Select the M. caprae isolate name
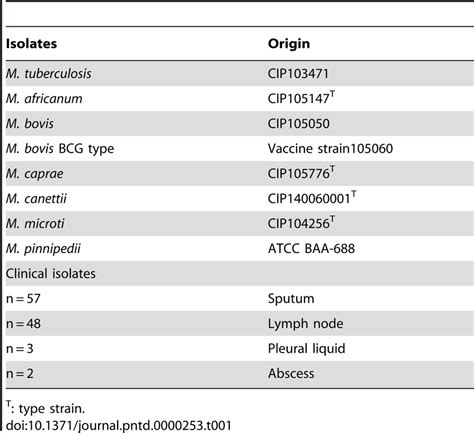The height and width of the screenshot is (433, 474). coord(35,174)
